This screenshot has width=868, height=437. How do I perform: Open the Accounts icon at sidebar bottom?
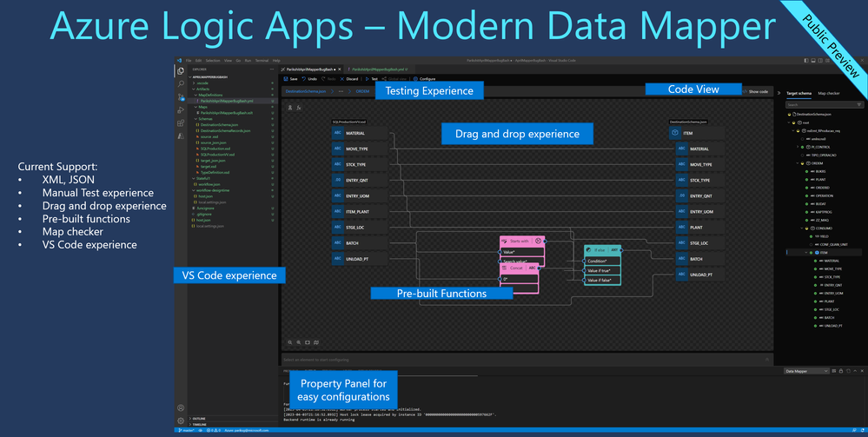pyautogui.click(x=181, y=407)
